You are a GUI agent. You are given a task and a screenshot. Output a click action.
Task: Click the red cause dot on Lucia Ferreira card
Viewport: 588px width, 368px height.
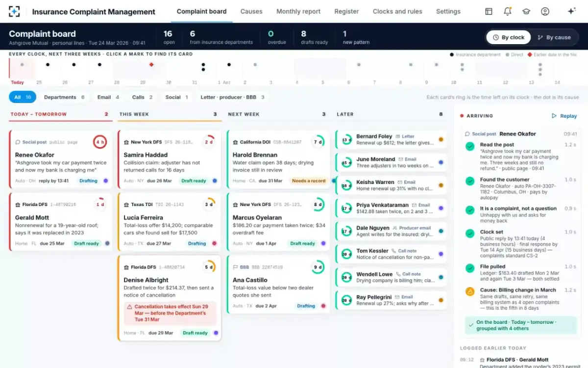[214, 243]
